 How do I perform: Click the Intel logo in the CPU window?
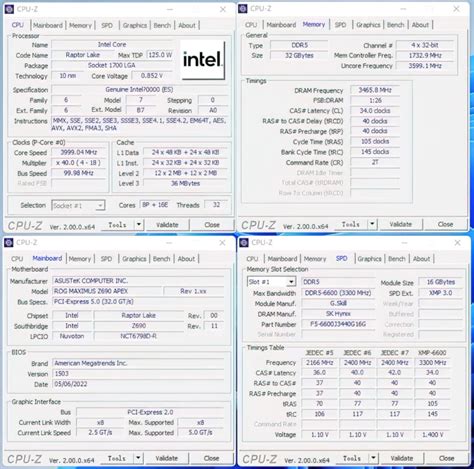pyautogui.click(x=202, y=60)
